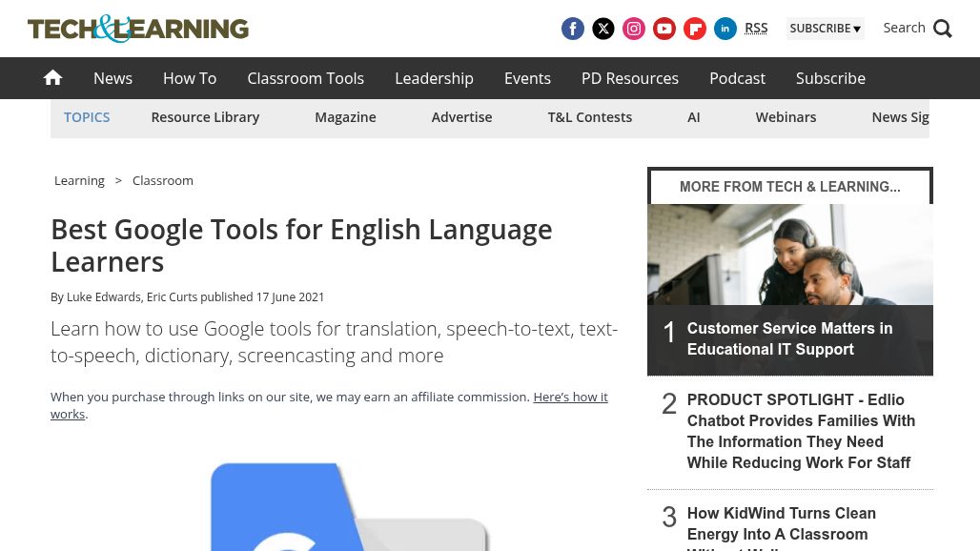This screenshot has width=980, height=551.
Task: Open Subscribe in the main navigation bar
Action: point(830,78)
